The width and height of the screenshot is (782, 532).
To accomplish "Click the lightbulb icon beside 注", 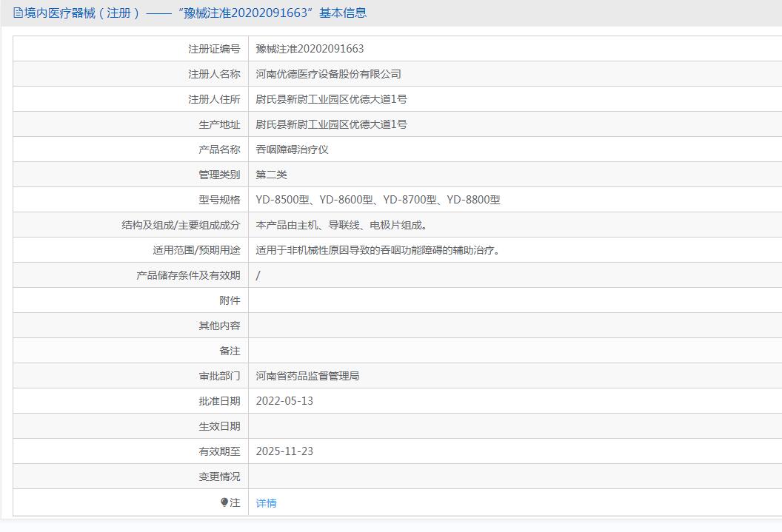I will click(x=224, y=502).
